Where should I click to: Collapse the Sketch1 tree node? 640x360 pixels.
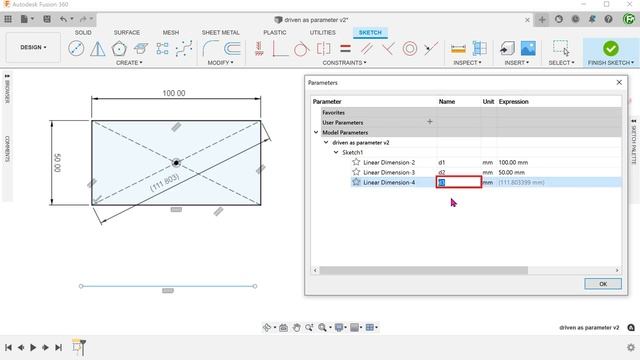336,152
